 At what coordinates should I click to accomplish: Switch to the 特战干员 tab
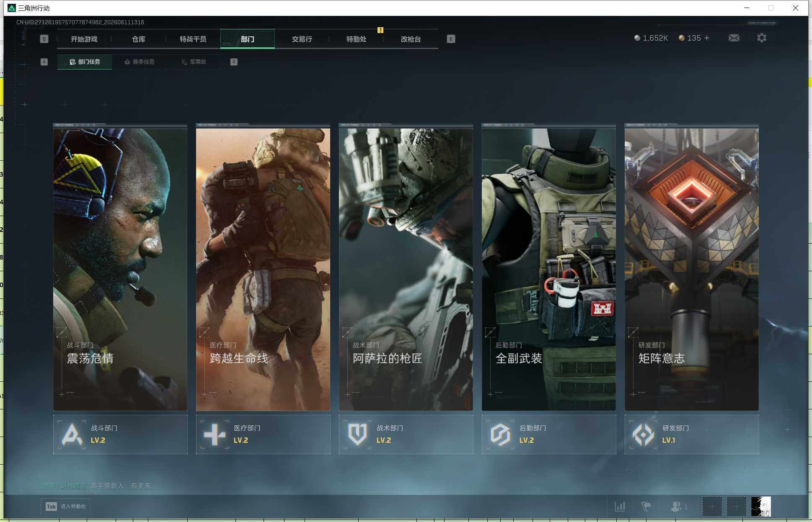[193, 39]
